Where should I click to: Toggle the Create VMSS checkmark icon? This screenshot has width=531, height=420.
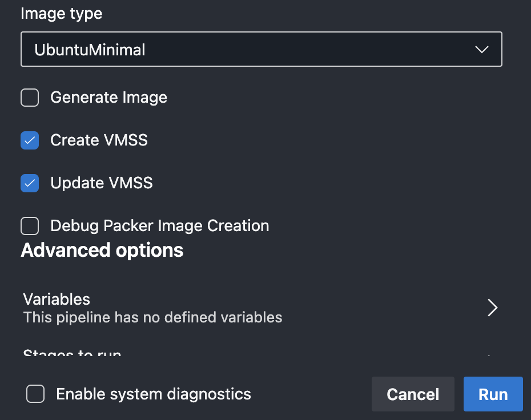(x=29, y=140)
